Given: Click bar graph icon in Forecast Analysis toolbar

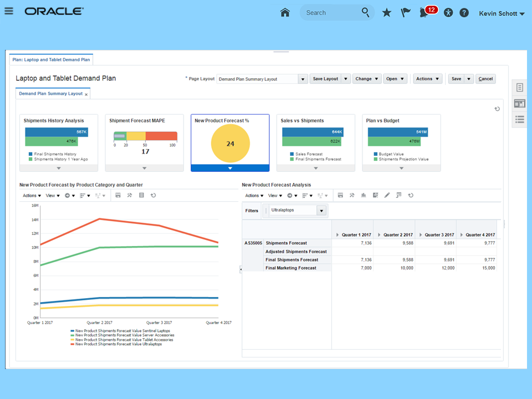Looking at the screenshot, I should tap(364, 195).
